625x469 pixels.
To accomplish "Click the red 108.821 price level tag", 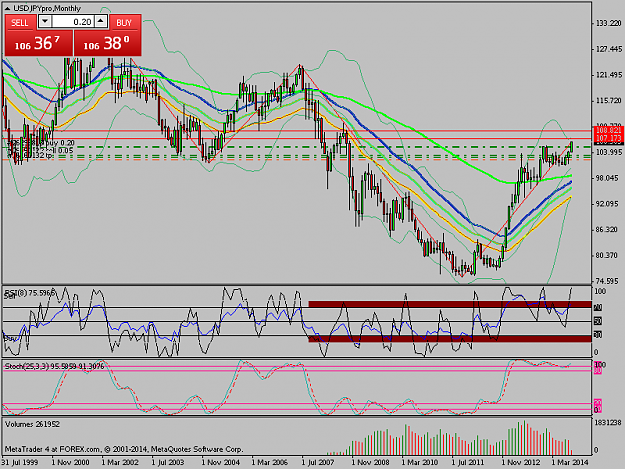I will (x=608, y=130).
